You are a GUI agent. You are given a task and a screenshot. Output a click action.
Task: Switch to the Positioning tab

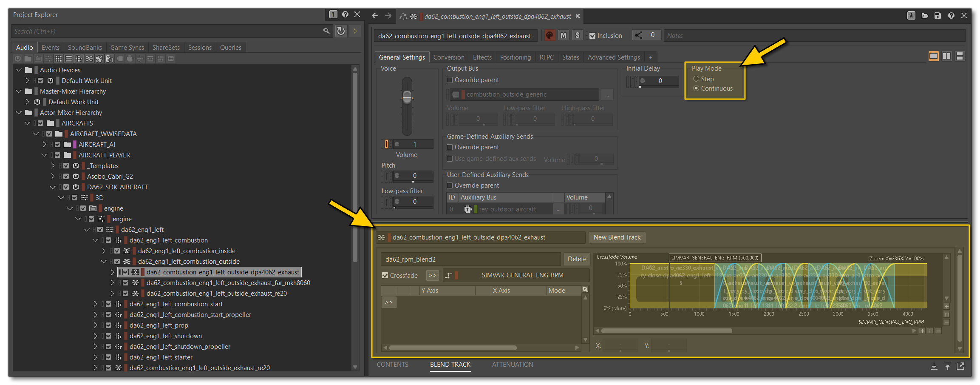pyautogui.click(x=515, y=57)
